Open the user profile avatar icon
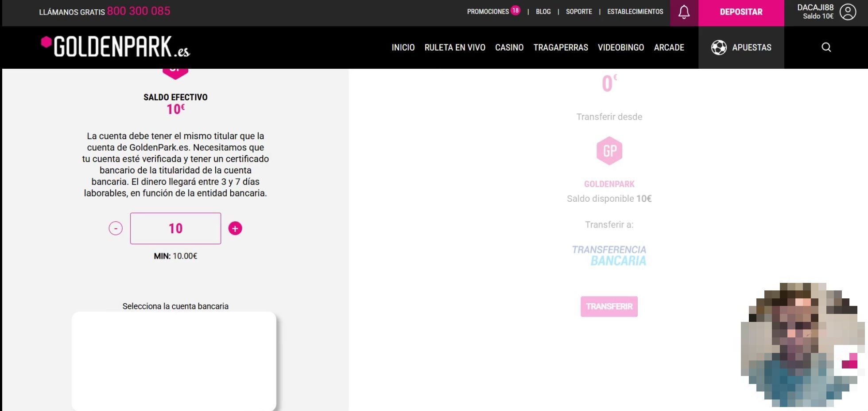Screen dimensions: 868x411 click(x=848, y=12)
